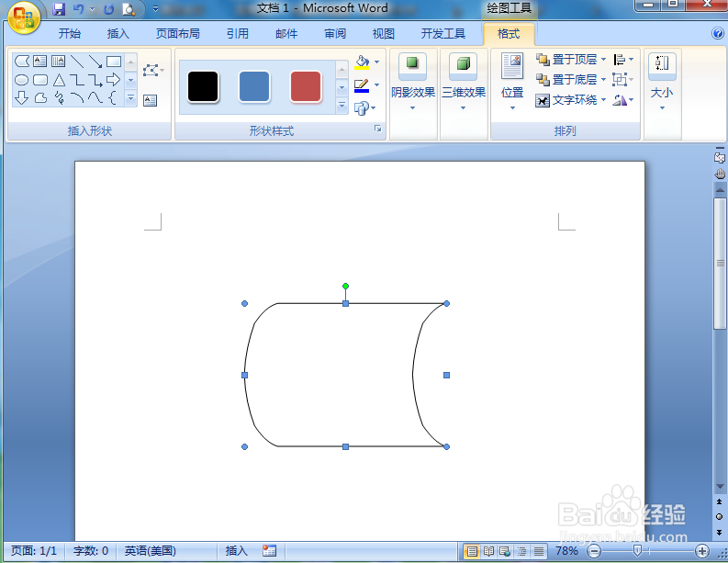Apply the red shape style
Viewport: 728px width, 563px height.
coord(306,86)
